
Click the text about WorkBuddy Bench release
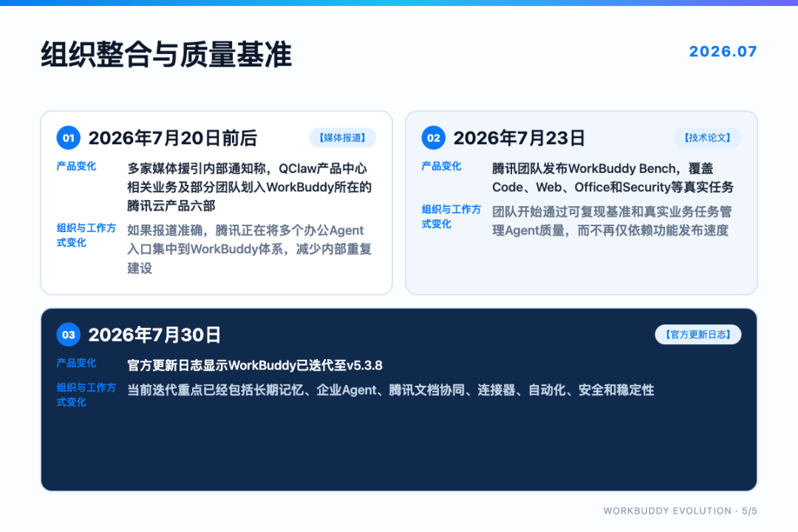[x=613, y=177]
